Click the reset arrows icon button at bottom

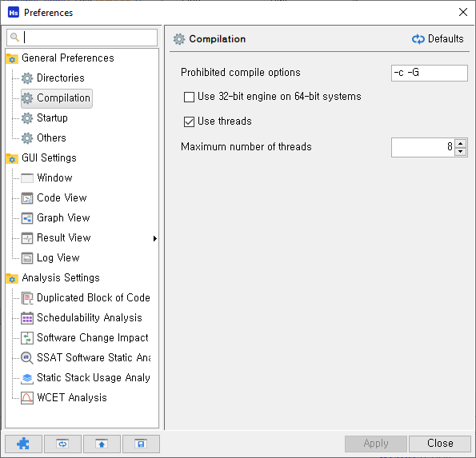62,444
